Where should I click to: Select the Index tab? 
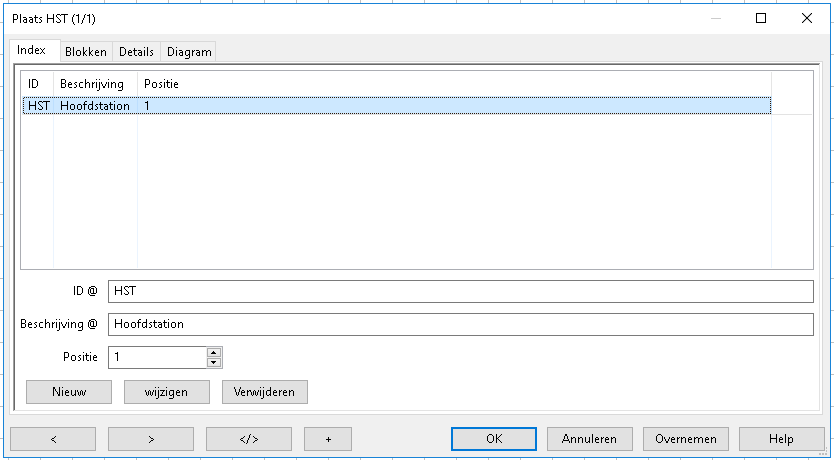coord(32,51)
